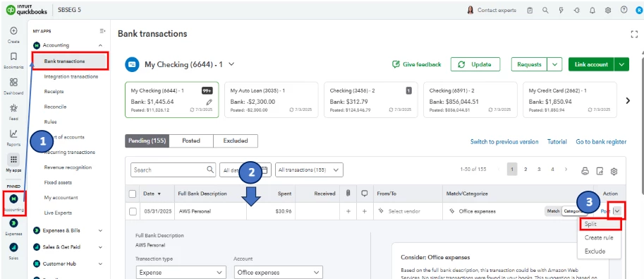Collapse the Accounting section
The image size is (644, 279).
tap(101, 45)
